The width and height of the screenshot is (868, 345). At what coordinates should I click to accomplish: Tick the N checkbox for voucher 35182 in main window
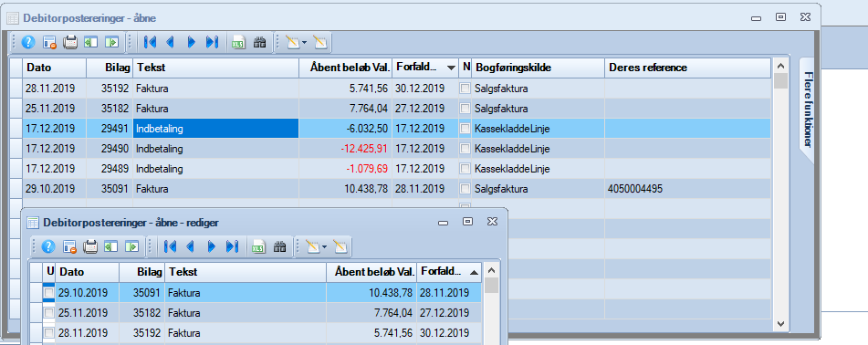[x=465, y=108]
